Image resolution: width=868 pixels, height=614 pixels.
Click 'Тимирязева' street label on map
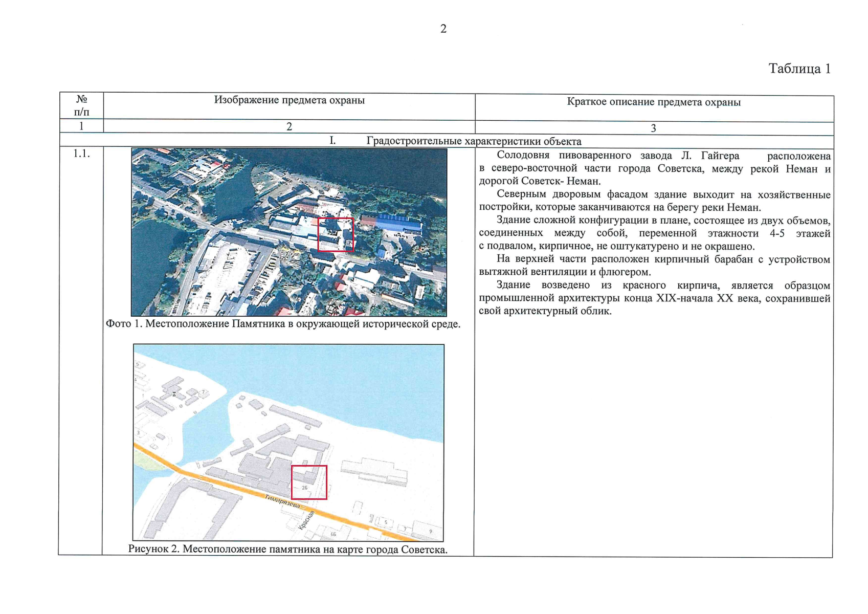tap(282, 501)
